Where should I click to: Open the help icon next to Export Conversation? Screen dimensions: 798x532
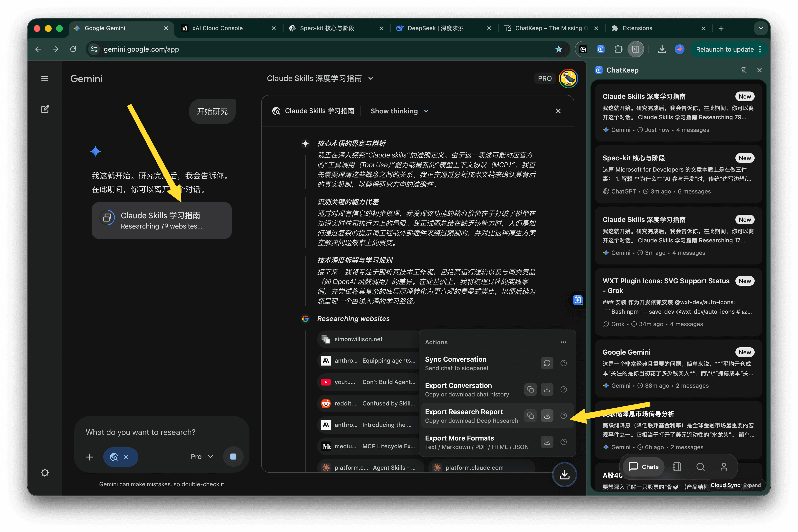pos(564,389)
